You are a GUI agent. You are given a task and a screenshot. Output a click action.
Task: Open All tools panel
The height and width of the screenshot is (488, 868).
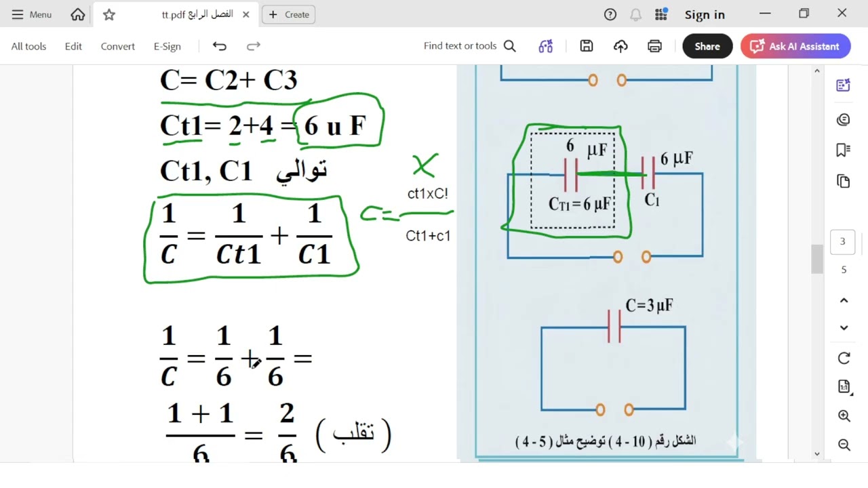pos(28,46)
